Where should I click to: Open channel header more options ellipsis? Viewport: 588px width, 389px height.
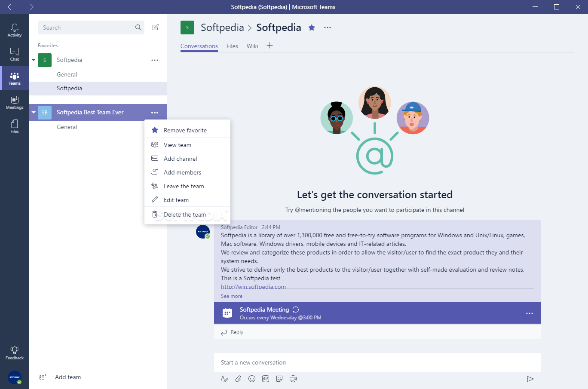point(328,28)
